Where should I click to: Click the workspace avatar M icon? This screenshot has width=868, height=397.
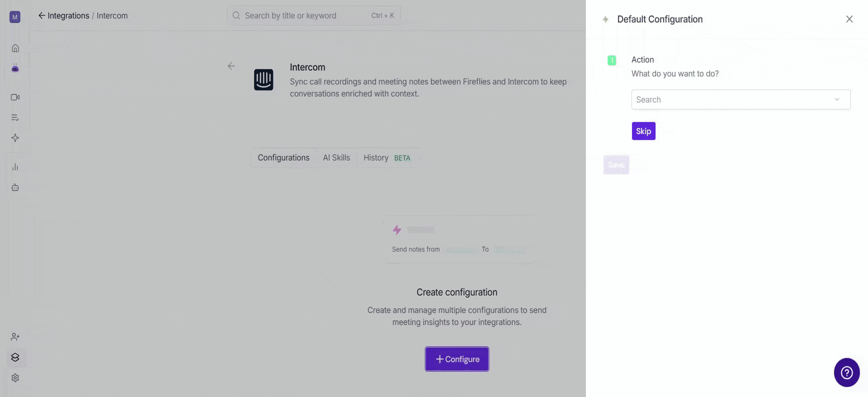(x=15, y=17)
